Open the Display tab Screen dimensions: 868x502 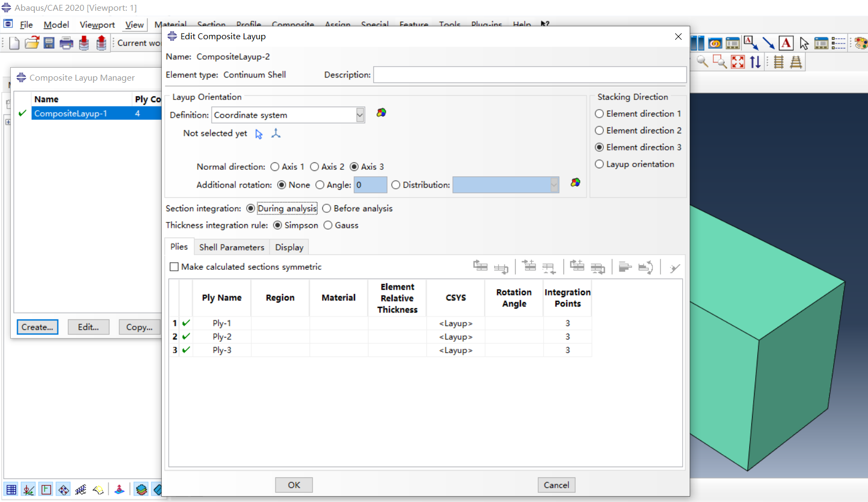pos(289,247)
